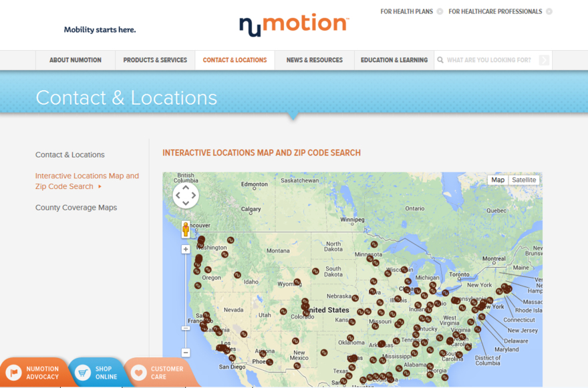Image resolution: width=588 pixels, height=388 pixels.
Task: Click the location marker in New Mexico
Action: [295, 341]
